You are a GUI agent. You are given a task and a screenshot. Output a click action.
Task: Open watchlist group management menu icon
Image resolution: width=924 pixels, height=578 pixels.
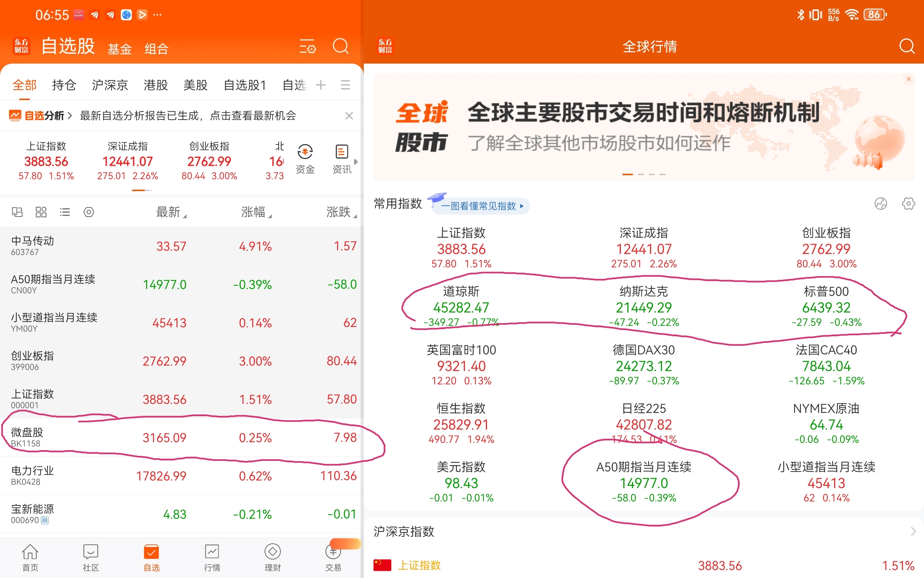[x=345, y=85]
